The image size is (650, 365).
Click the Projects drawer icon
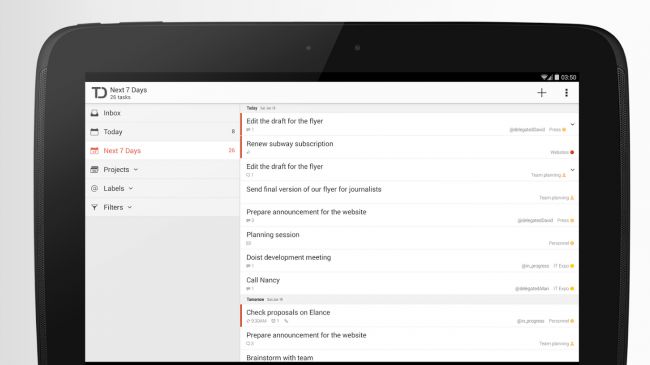(x=95, y=170)
